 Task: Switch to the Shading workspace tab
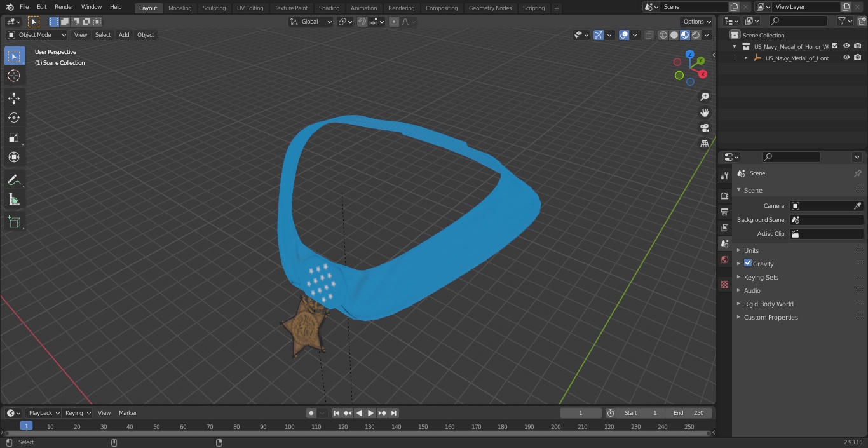[x=329, y=8]
